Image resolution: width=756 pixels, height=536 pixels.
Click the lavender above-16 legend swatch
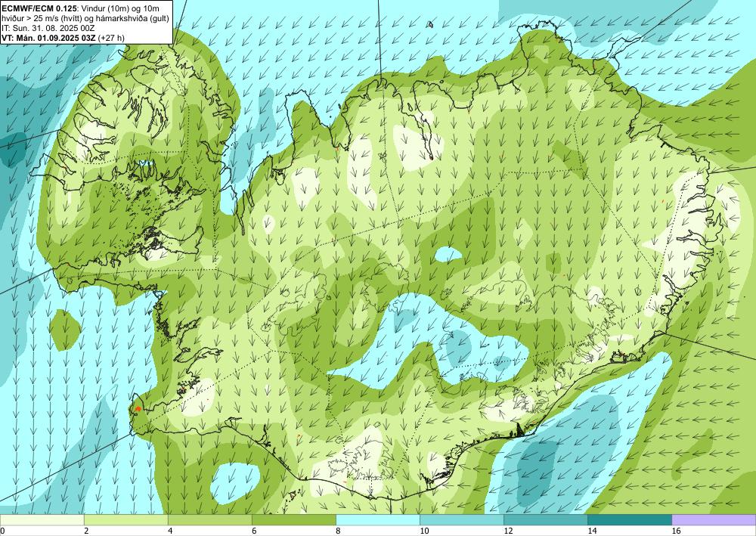[714, 520]
